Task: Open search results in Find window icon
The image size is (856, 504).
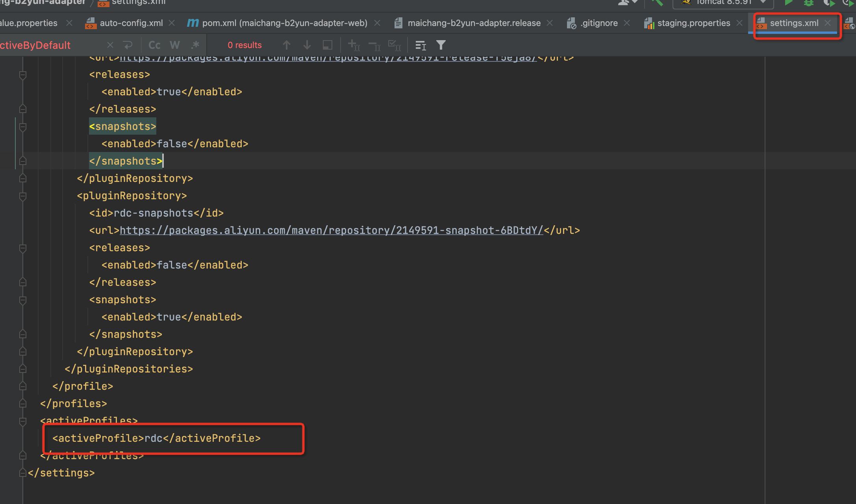Action: point(327,45)
